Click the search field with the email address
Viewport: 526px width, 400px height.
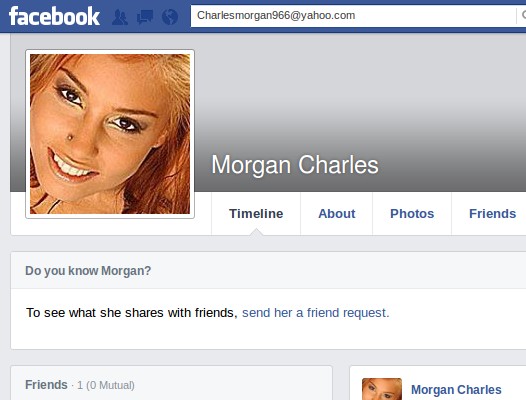point(353,15)
